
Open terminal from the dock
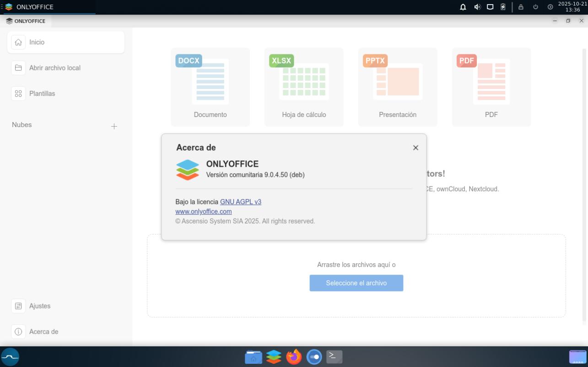coord(334,356)
